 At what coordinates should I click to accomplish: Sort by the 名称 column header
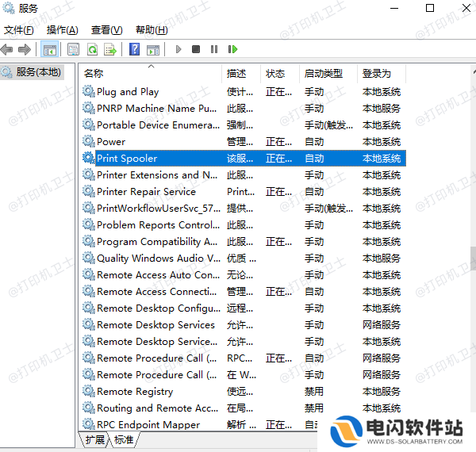coord(151,74)
